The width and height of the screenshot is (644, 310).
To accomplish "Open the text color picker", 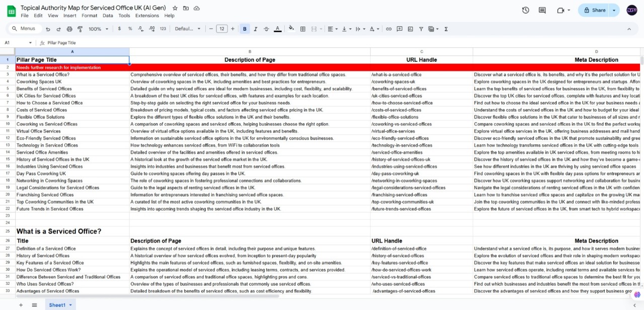I will pyautogui.click(x=277, y=29).
